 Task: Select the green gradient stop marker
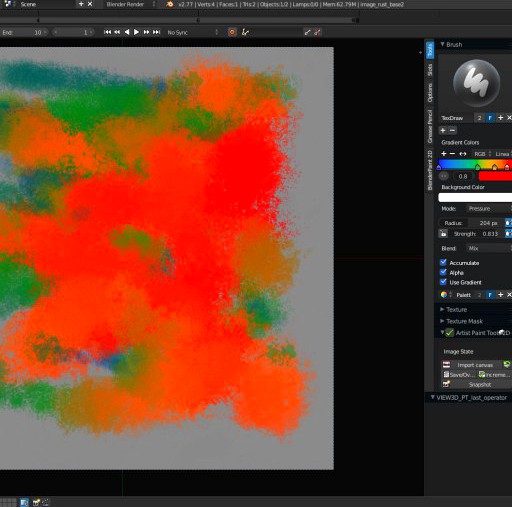tap(478, 167)
